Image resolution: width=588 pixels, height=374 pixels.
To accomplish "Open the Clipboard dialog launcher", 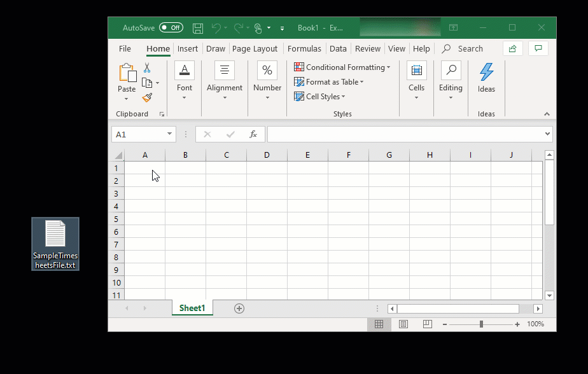I will click(x=162, y=114).
